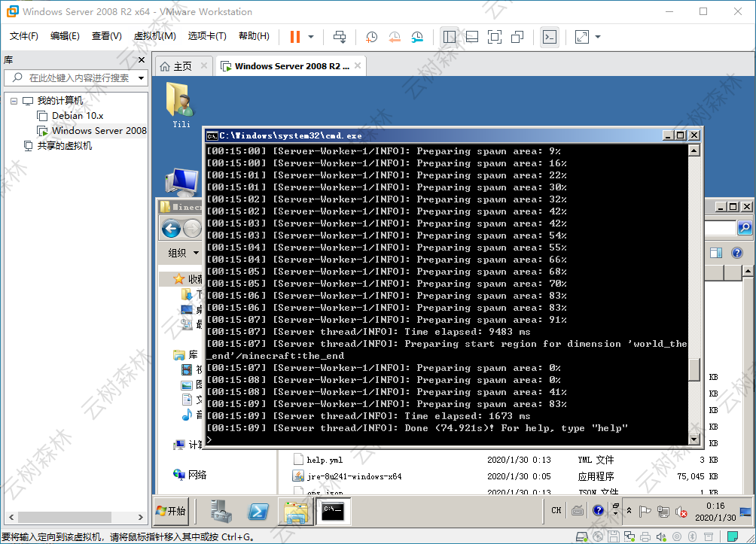Close the Windows Server 2008 R2 tab

(x=358, y=65)
